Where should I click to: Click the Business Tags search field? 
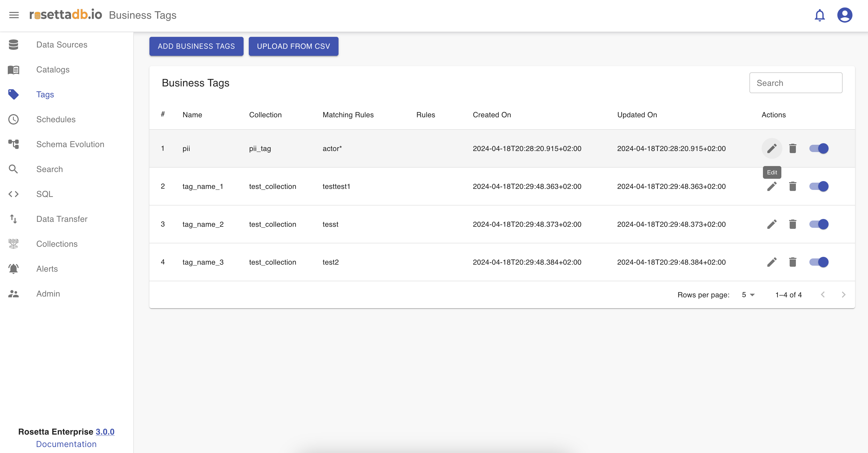pos(796,83)
